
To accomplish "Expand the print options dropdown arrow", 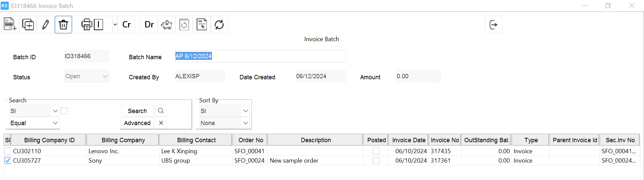I will (x=115, y=24).
